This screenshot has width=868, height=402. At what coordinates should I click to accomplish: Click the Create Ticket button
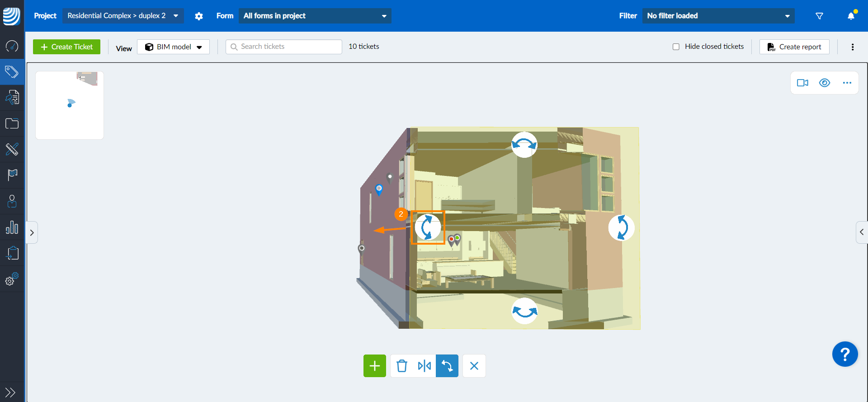click(x=67, y=47)
